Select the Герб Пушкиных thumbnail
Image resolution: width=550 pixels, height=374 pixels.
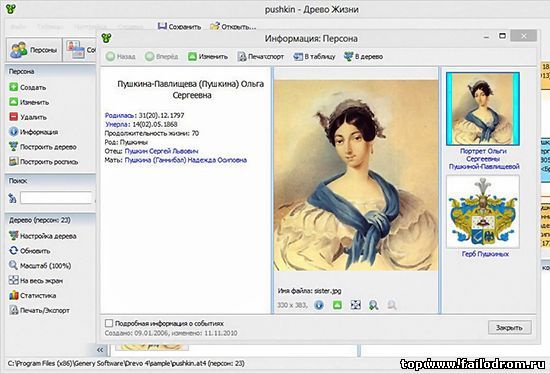[483, 212]
